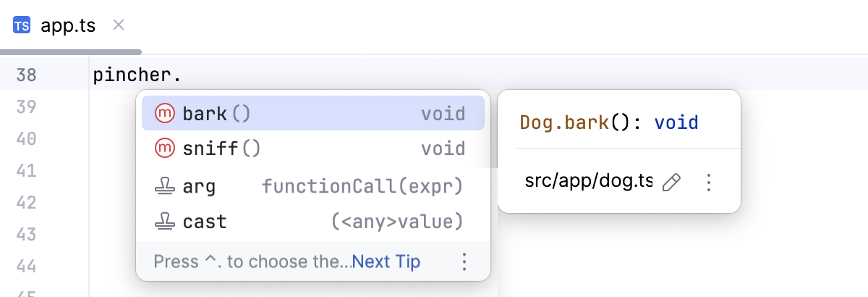This screenshot has height=297, width=868.
Task: Open documentation popup more options menu
Action: (x=709, y=183)
